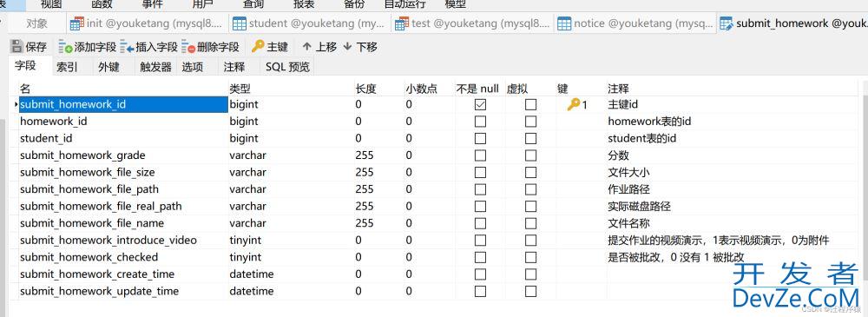Click the 删除字段 button label
868x317 pixels.
[x=218, y=47]
